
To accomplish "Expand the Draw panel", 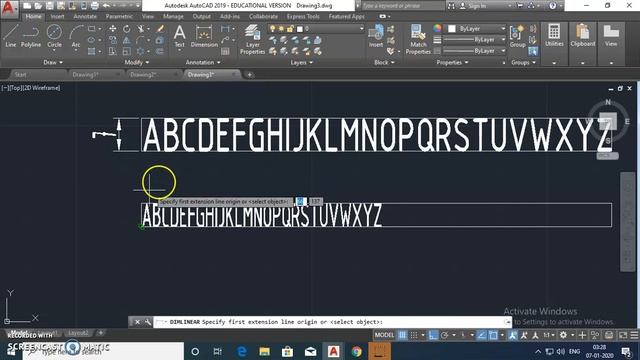I will 53,62.
